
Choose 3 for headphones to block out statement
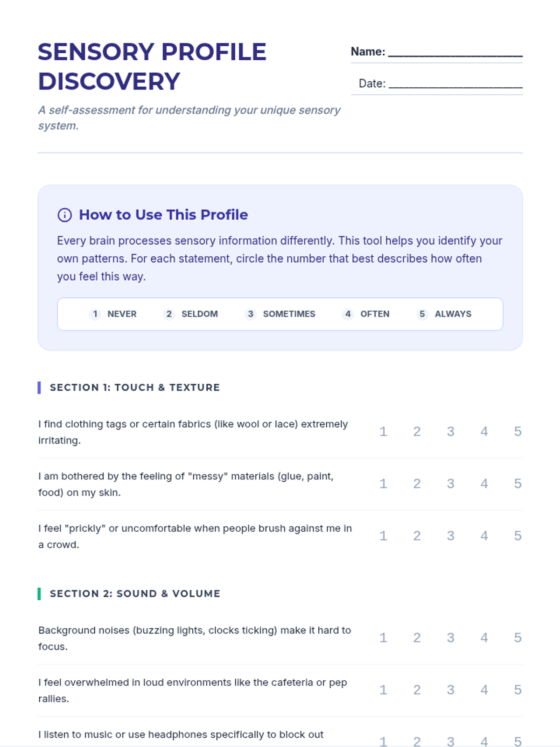point(450,741)
